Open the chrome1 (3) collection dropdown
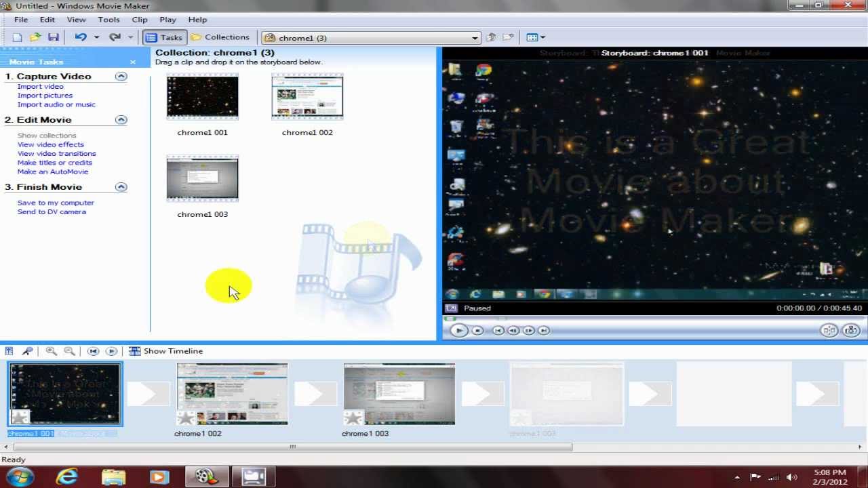Viewport: 868px width, 488px height. pyautogui.click(x=371, y=38)
